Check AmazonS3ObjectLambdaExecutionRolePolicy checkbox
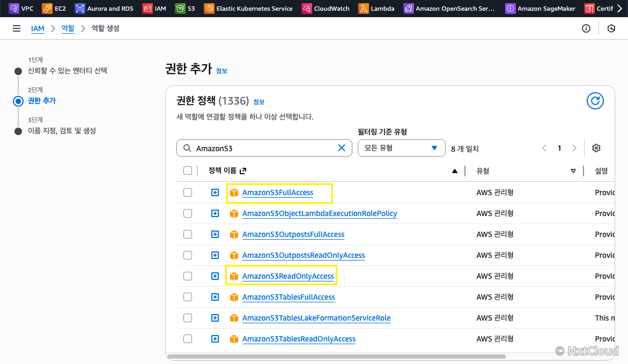The width and height of the screenshot is (628, 364). 188,213
